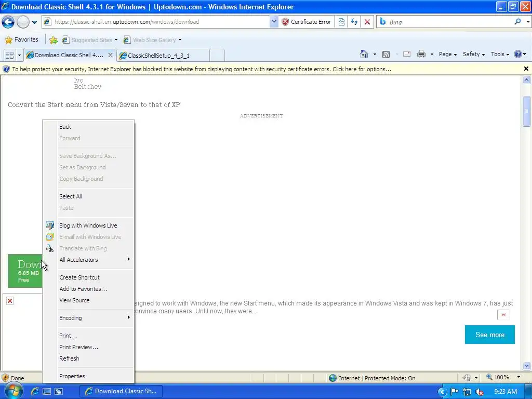Screen dimensions: 532x399
Task: Close the Download Classic Shell tab
Action: (110, 55)
